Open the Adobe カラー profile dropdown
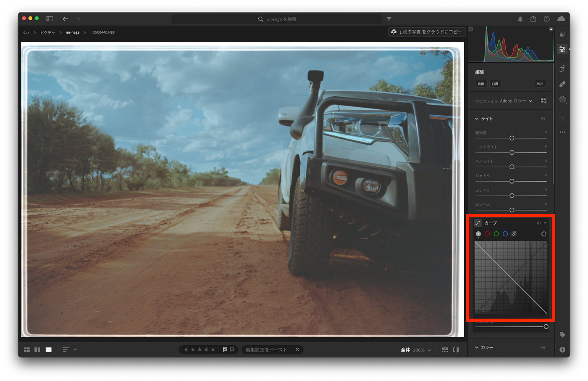 pyautogui.click(x=516, y=101)
